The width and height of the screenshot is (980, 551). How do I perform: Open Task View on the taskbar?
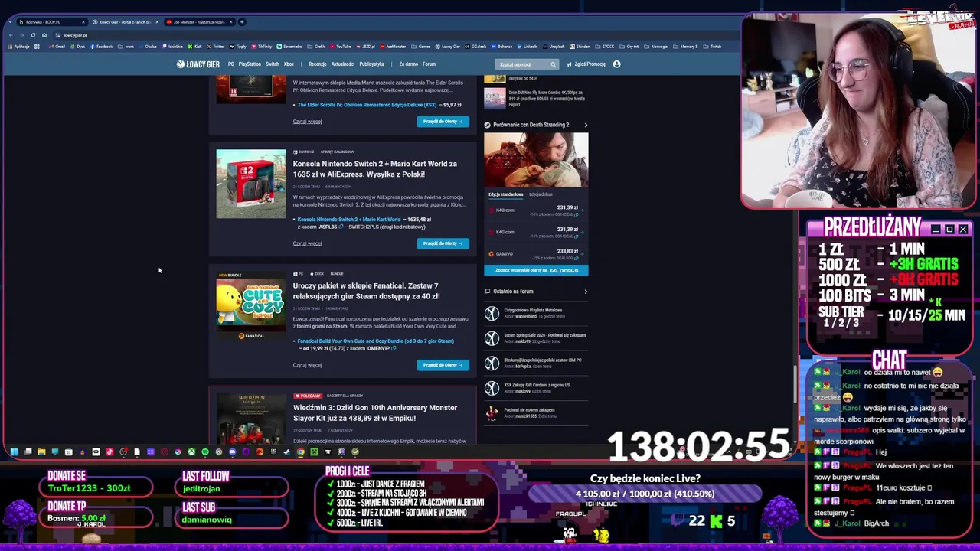[x=28, y=452]
